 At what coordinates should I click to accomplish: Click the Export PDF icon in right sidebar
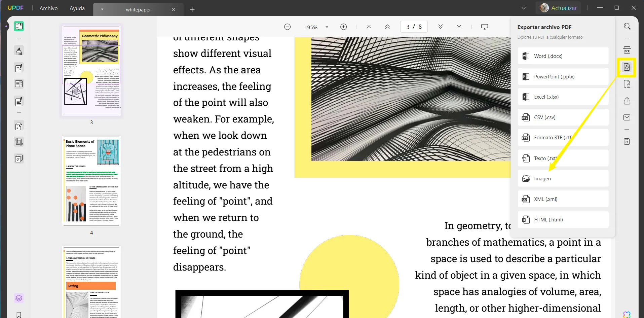tap(627, 67)
